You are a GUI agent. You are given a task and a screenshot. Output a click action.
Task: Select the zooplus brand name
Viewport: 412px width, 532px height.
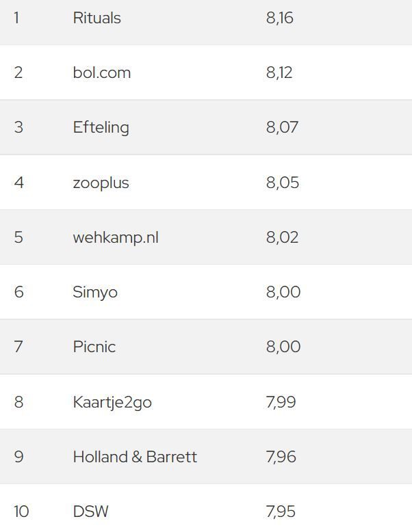[x=101, y=183]
